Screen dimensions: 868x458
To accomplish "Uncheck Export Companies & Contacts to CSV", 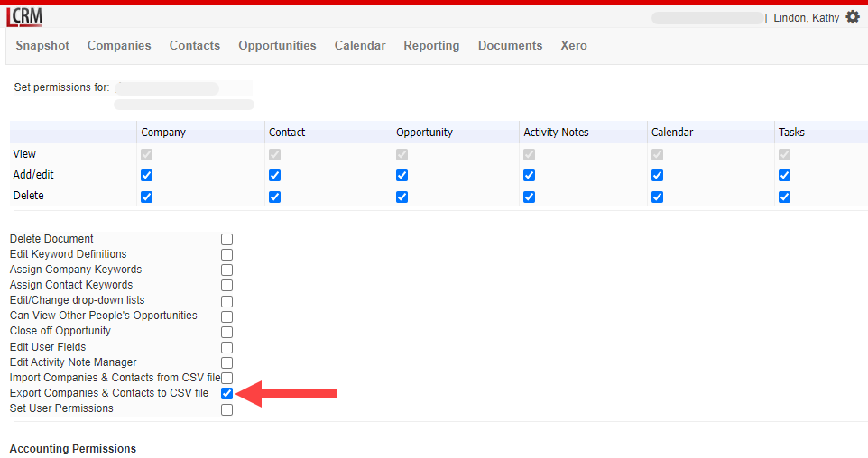I will (227, 394).
